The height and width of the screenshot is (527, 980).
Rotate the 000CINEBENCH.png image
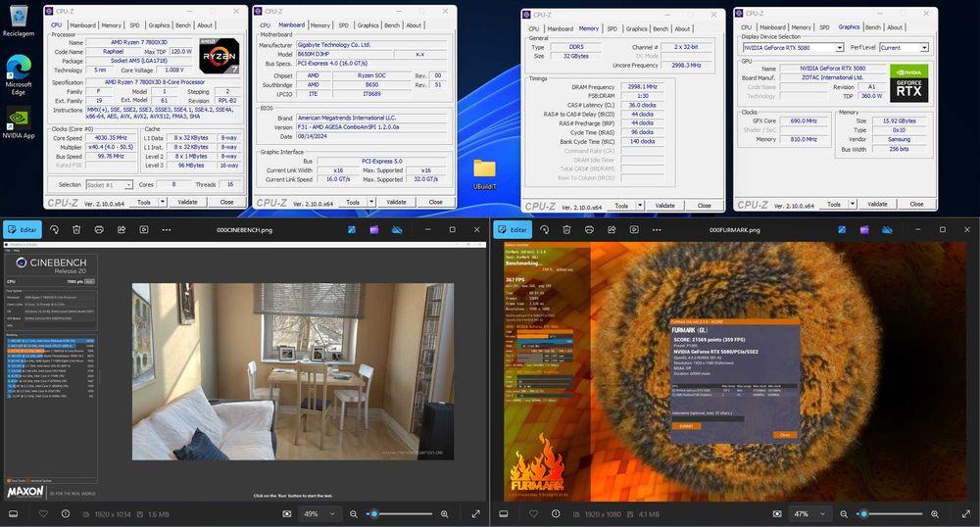pyautogui.click(x=54, y=230)
